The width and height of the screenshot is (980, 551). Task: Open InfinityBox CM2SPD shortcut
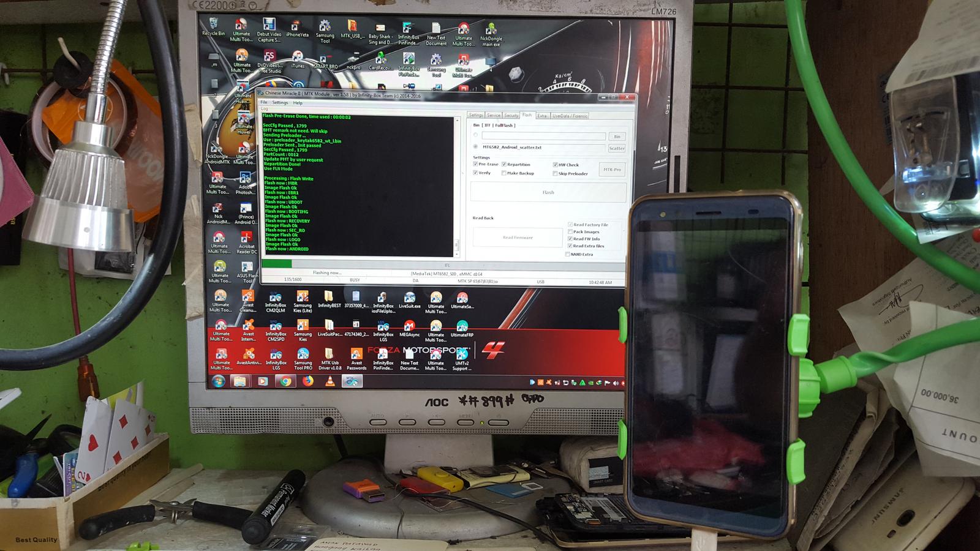pyautogui.click(x=276, y=331)
